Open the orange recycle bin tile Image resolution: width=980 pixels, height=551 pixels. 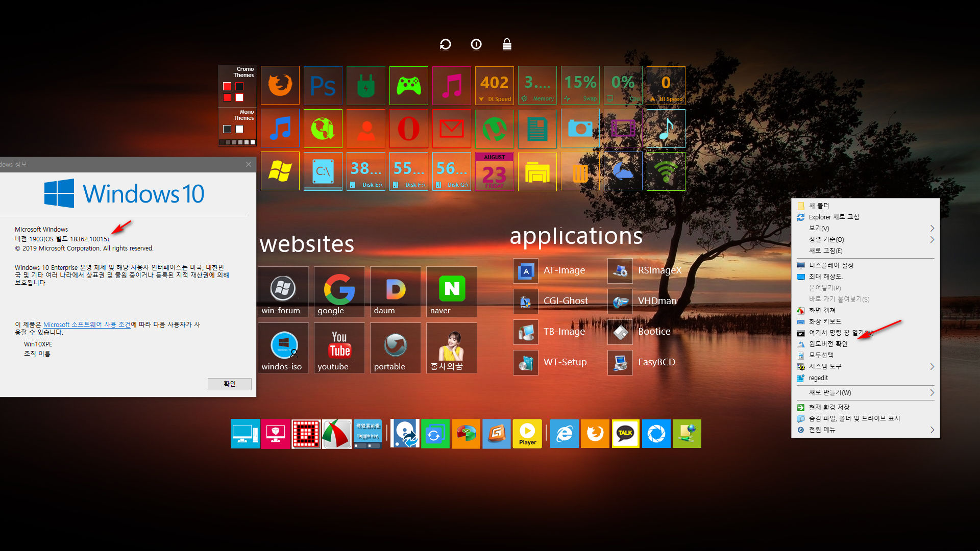[580, 171]
